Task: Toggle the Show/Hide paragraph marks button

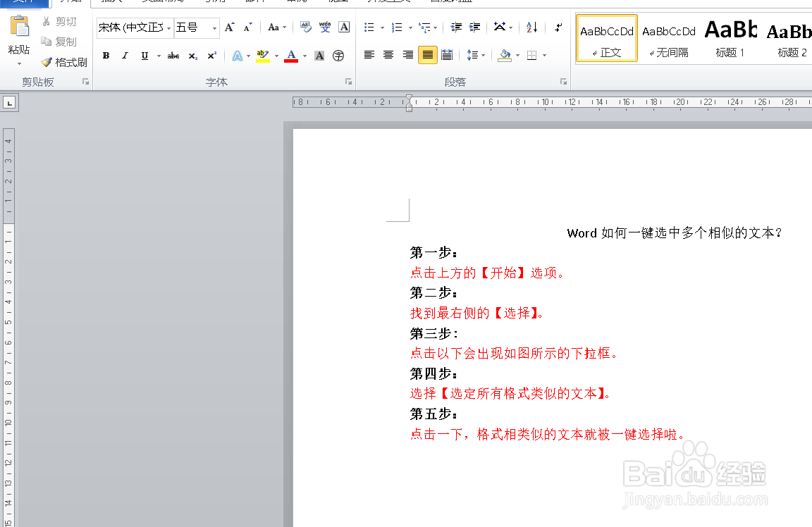Action: [558, 27]
